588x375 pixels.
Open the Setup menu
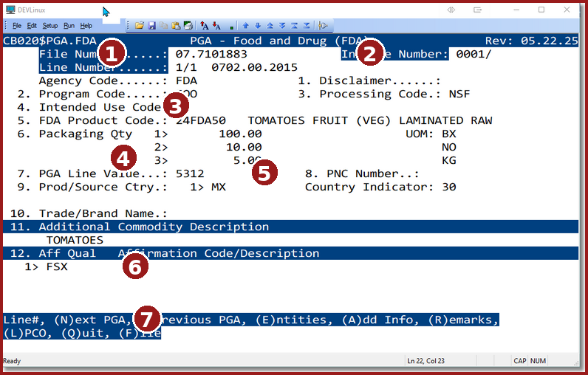click(49, 25)
